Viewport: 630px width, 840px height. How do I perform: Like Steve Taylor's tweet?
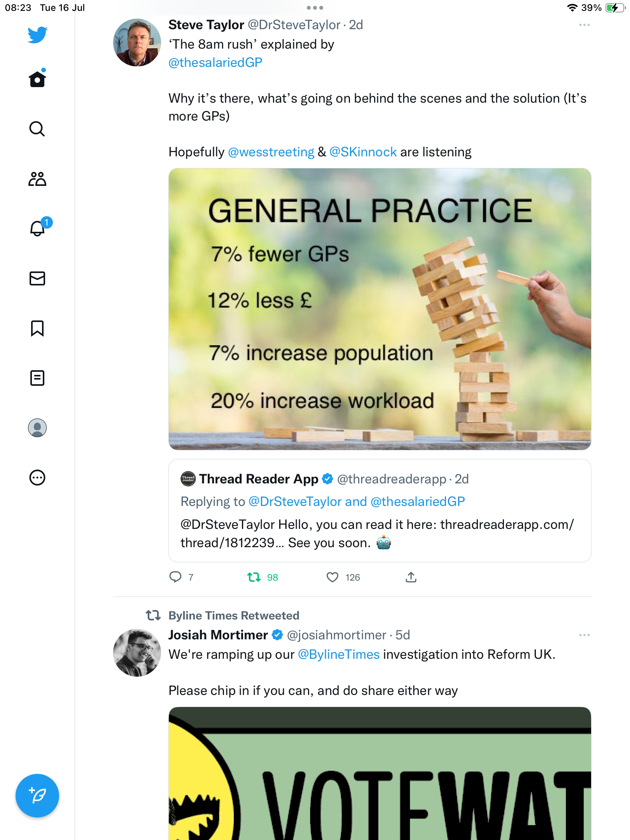[x=332, y=577]
